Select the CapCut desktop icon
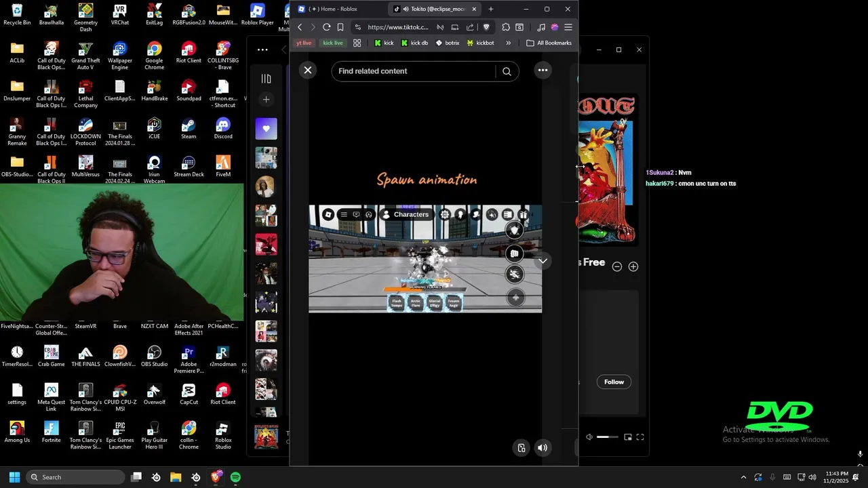Image resolution: width=868 pixels, height=488 pixels. click(189, 394)
